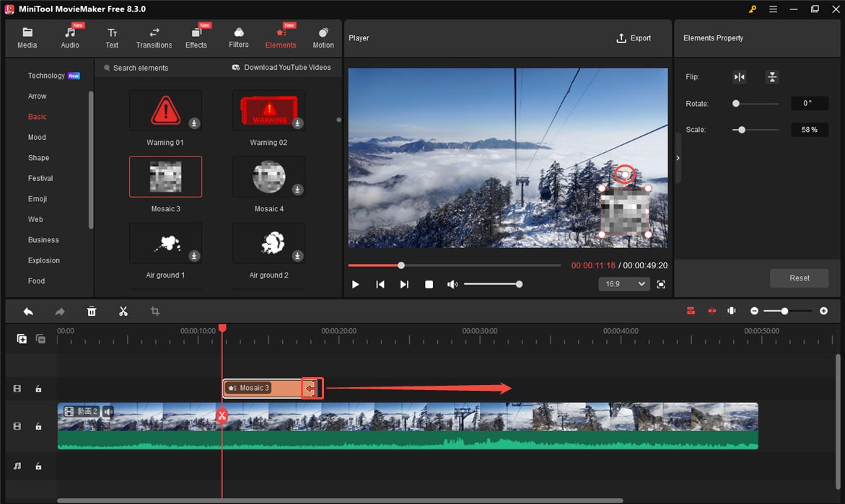Select the Business category
This screenshot has width=845, height=504.
tap(43, 239)
